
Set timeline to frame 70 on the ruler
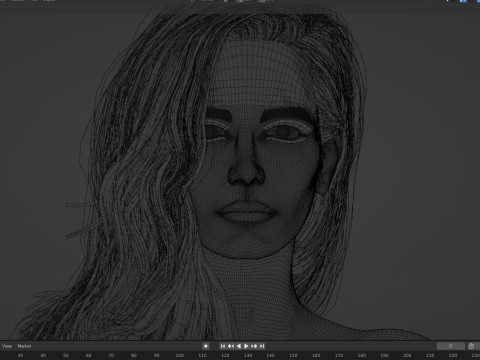pos(111,355)
